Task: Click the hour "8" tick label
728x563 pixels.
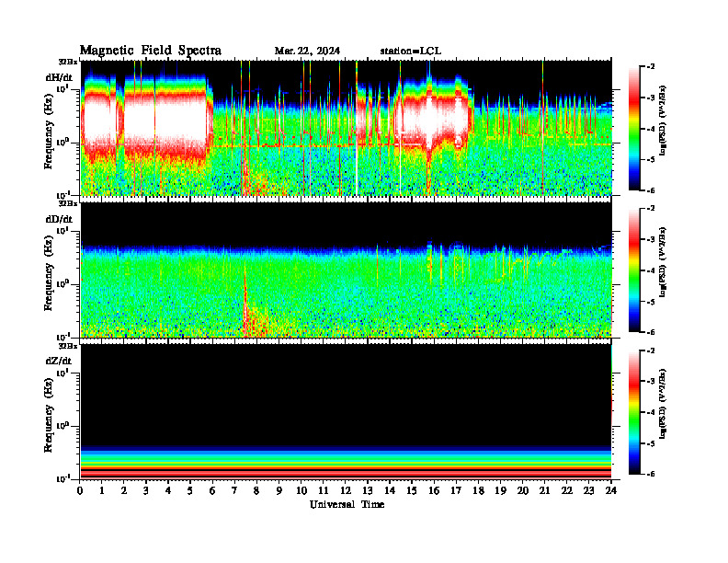Action: coord(256,490)
